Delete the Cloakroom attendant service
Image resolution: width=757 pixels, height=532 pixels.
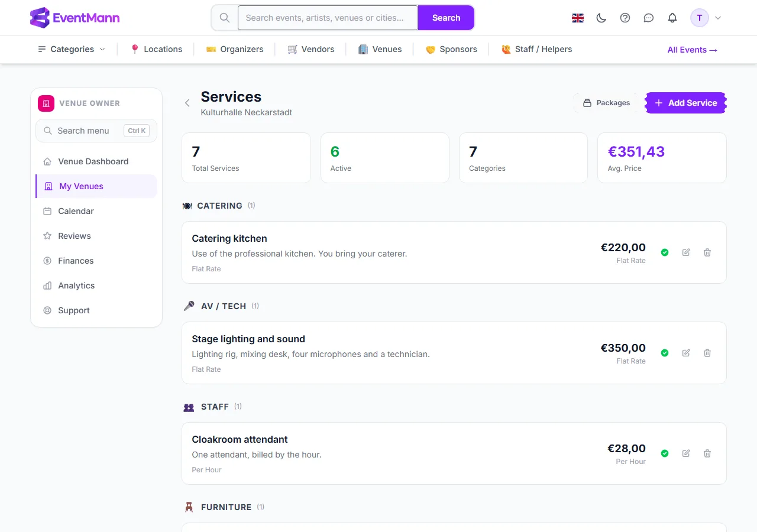pos(707,453)
